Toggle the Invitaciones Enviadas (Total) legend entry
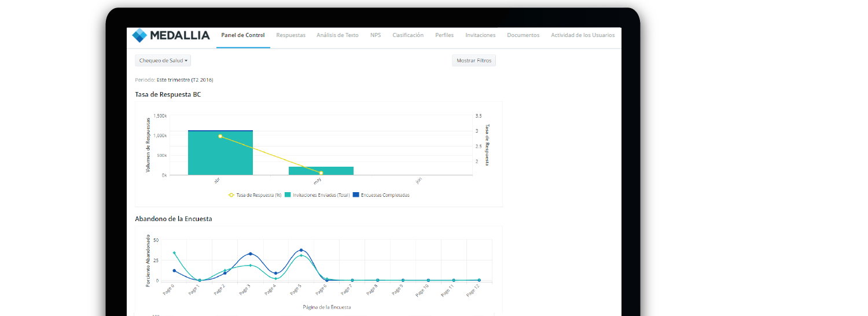 click(318, 195)
